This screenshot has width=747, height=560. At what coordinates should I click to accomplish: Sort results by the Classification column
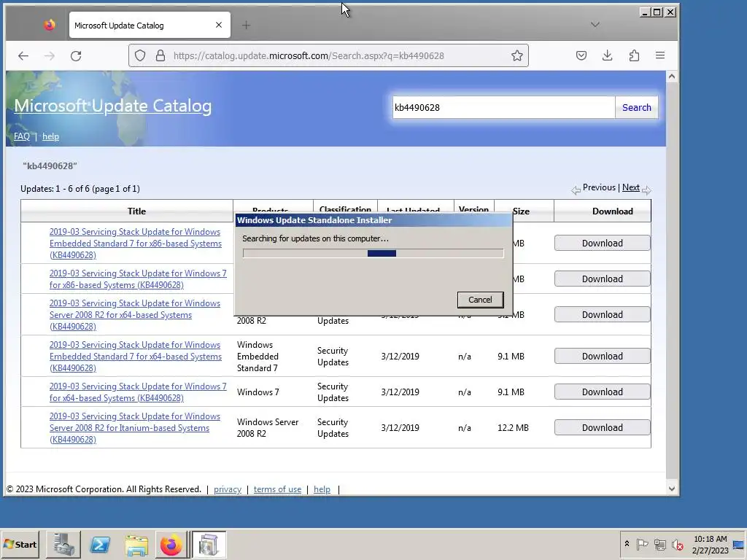tap(345, 209)
